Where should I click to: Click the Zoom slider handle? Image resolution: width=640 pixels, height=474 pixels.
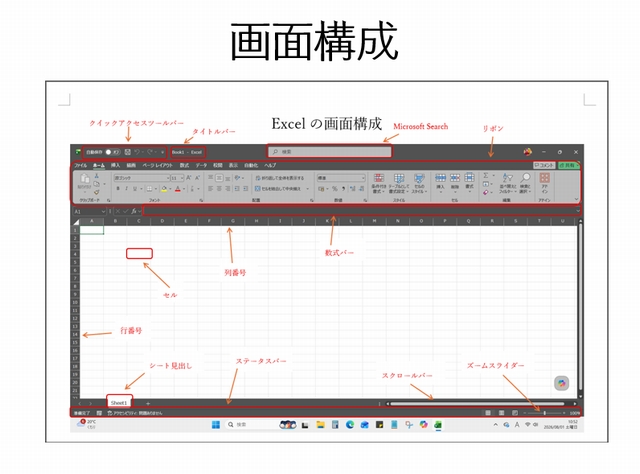(x=544, y=413)
